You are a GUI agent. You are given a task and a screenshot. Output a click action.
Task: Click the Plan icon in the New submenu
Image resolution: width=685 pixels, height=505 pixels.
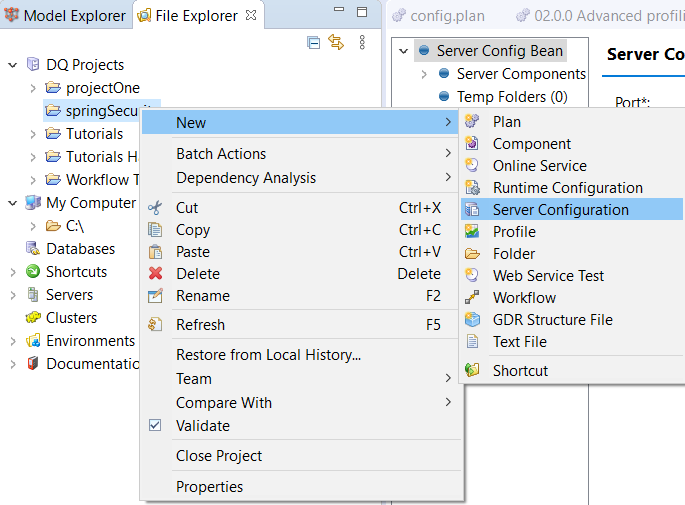(x=473, y=122)
